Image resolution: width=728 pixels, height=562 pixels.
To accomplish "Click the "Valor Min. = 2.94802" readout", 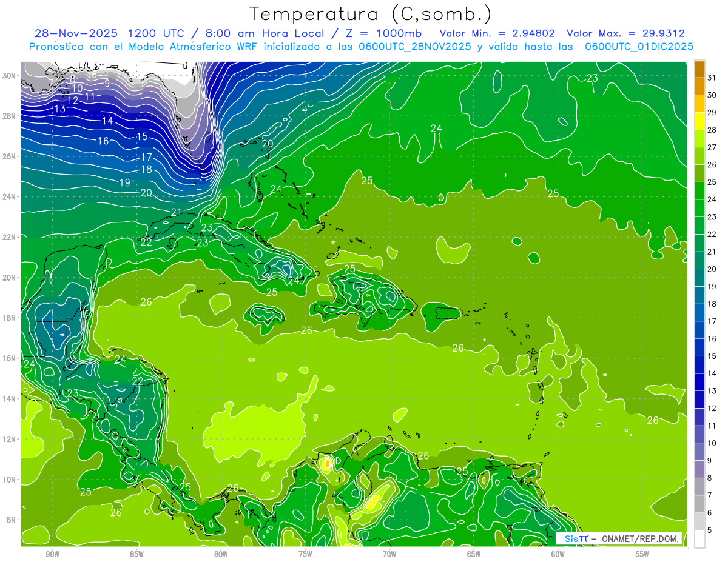I will [x=497, y=33].
